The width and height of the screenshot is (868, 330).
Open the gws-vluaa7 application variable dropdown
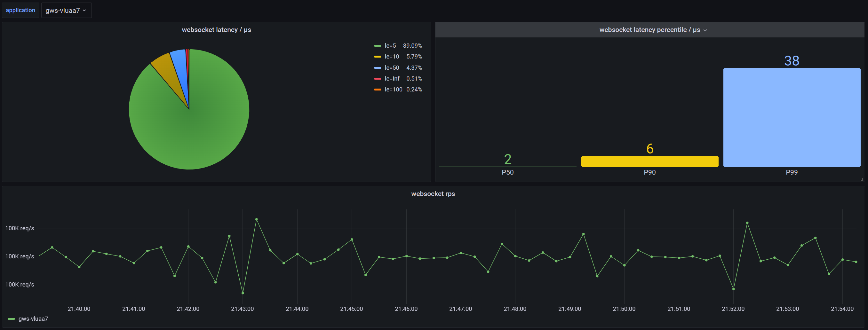[x=66, y=11]
